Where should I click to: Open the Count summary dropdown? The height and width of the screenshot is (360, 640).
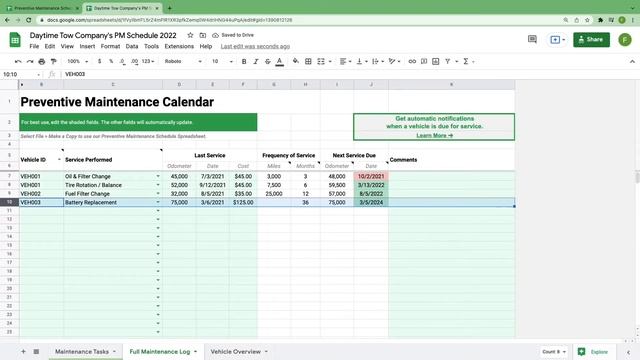(x=554, y=351)
